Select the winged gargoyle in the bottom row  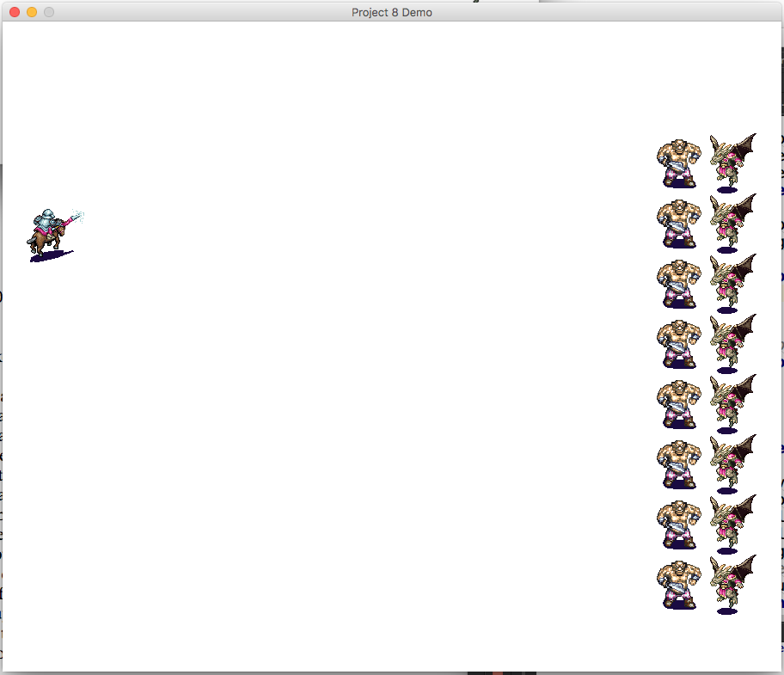732,585
